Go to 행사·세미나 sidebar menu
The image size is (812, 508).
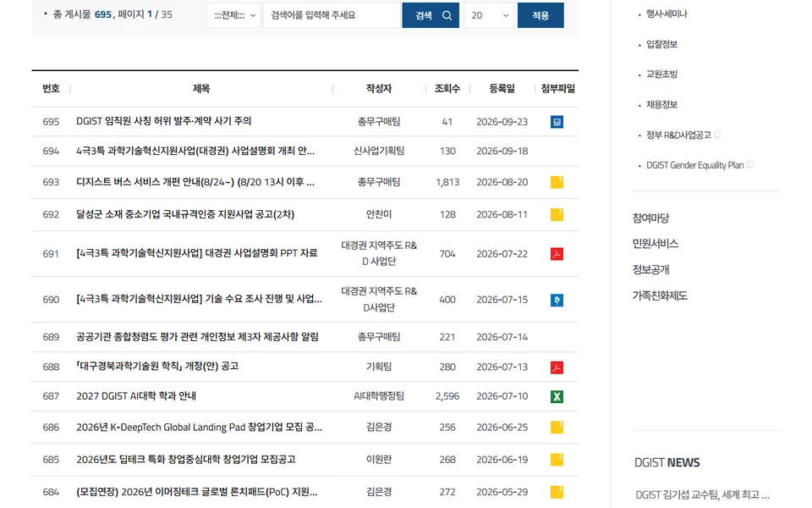(667, 14)
